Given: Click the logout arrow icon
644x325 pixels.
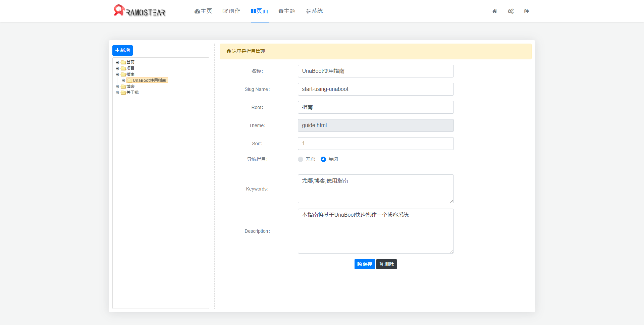Looking at the screenshot, I should (x=527, y=11).
